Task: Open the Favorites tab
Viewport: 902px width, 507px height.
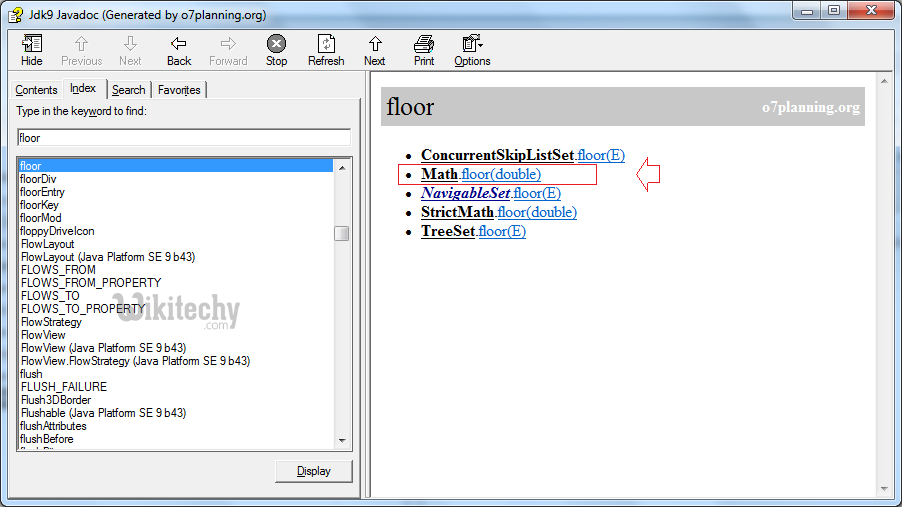Action: pos(179,90)
